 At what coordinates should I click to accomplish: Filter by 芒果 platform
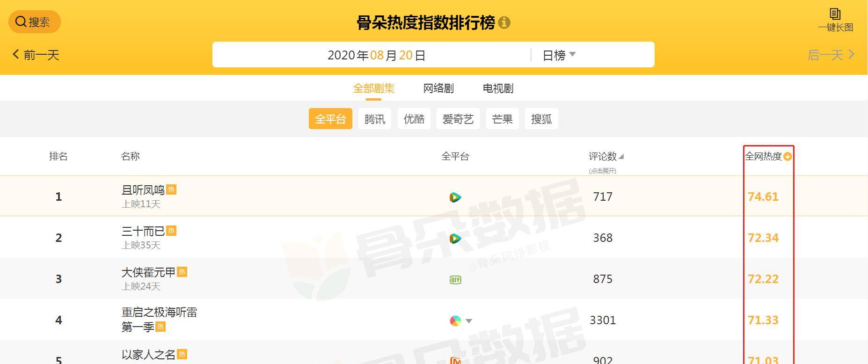click(503, 119)
